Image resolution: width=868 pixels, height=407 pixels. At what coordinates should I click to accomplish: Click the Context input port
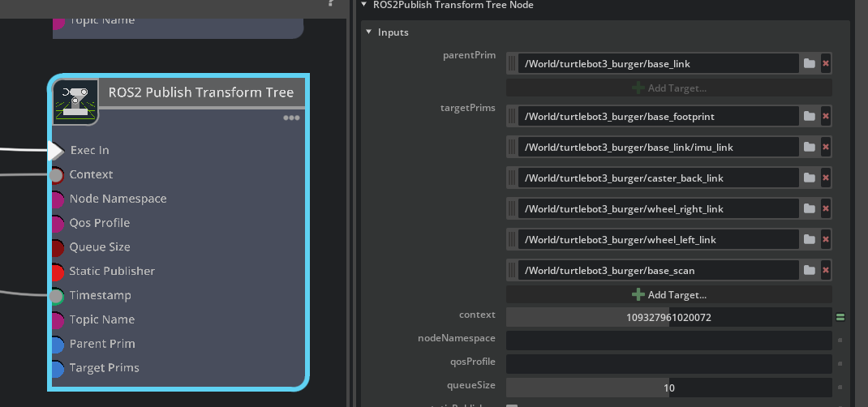tap(56, 175)
